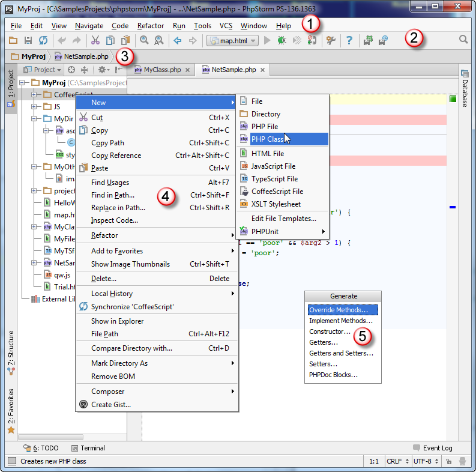The height and width of the screenshot is (472, 476).
Task: Click the hide Project panel icon
Action: pos(119,70)
